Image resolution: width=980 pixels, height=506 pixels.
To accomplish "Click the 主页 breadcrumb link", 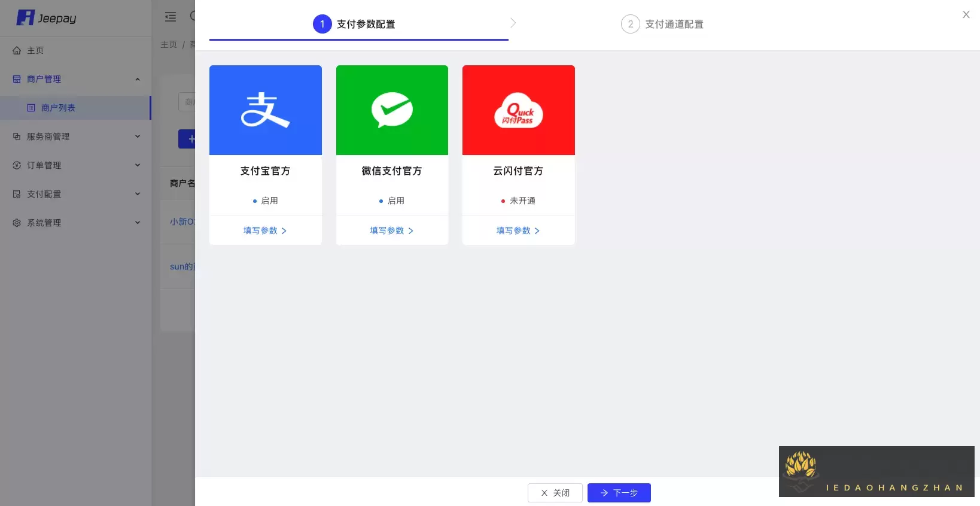I will click(169, 44).
